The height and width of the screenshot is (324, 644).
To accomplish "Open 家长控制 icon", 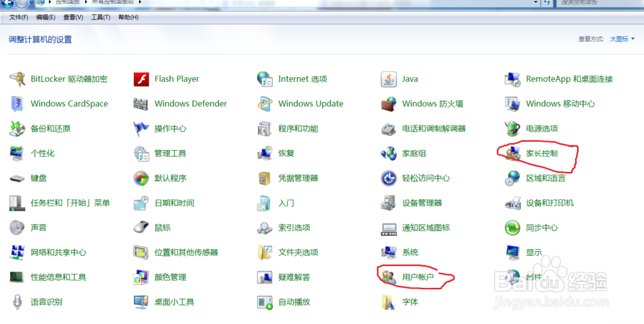I will (x=513, y=153).
